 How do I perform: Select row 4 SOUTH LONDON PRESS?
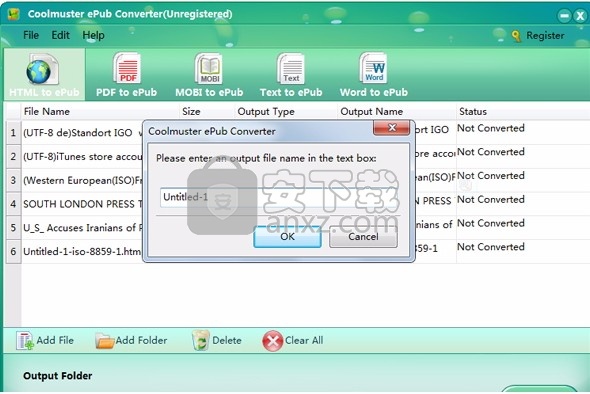pos(82,204)
